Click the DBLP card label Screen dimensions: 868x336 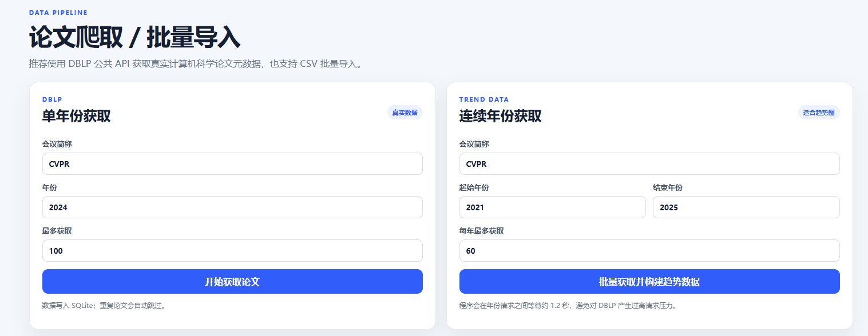click(x=52, y=99)
